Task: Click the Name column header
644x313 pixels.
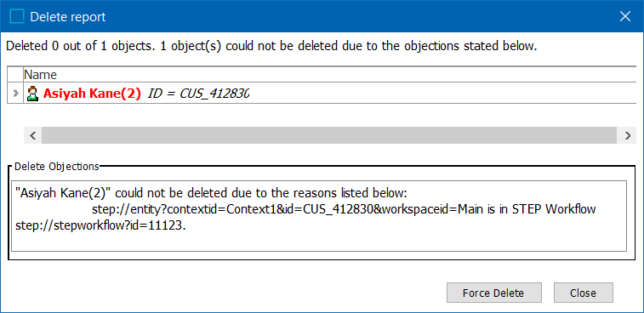Action: tap(40, 75)
